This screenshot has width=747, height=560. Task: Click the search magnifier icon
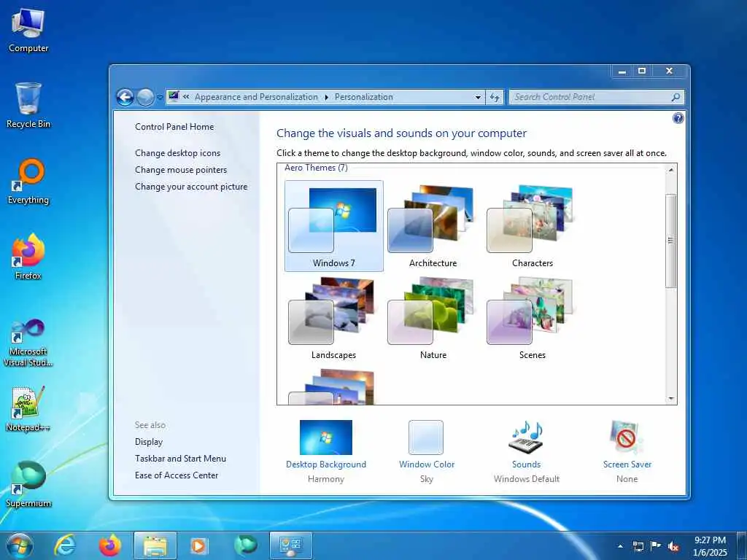click(676, 97)
